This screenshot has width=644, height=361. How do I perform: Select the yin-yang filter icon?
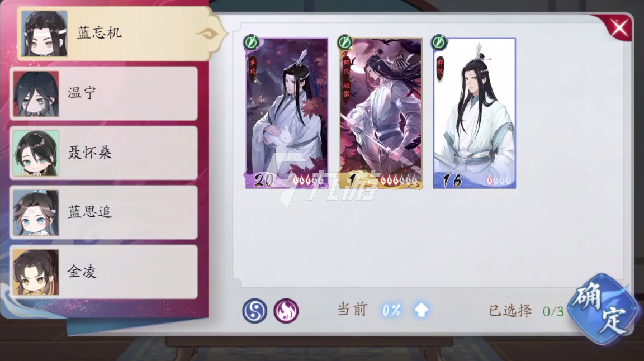255,311
